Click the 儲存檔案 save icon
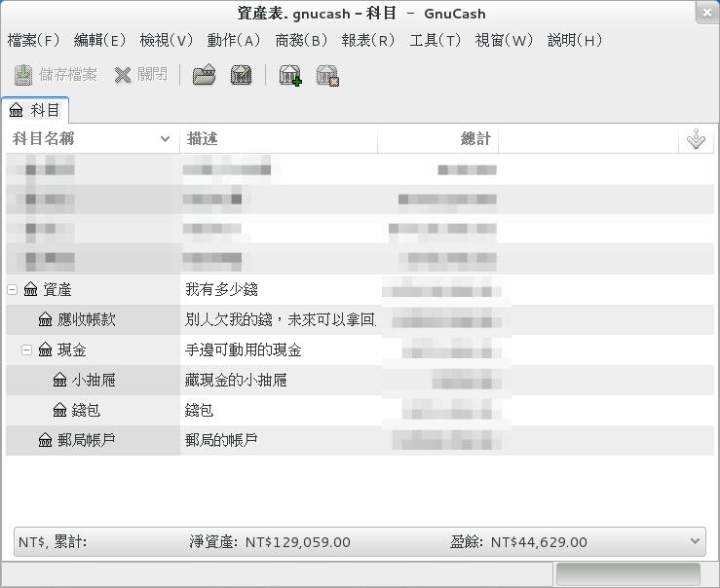720x588 pixels. 23,75
